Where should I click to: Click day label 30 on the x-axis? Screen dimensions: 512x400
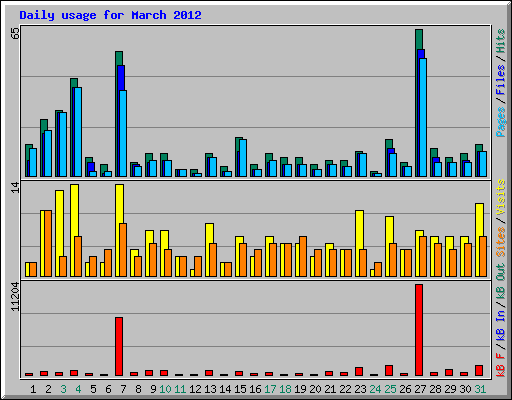tap(465, 389)
